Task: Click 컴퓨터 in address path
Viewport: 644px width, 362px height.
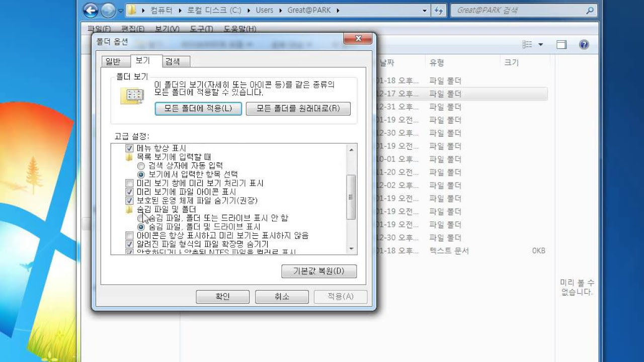Action: tap(160, 10)
